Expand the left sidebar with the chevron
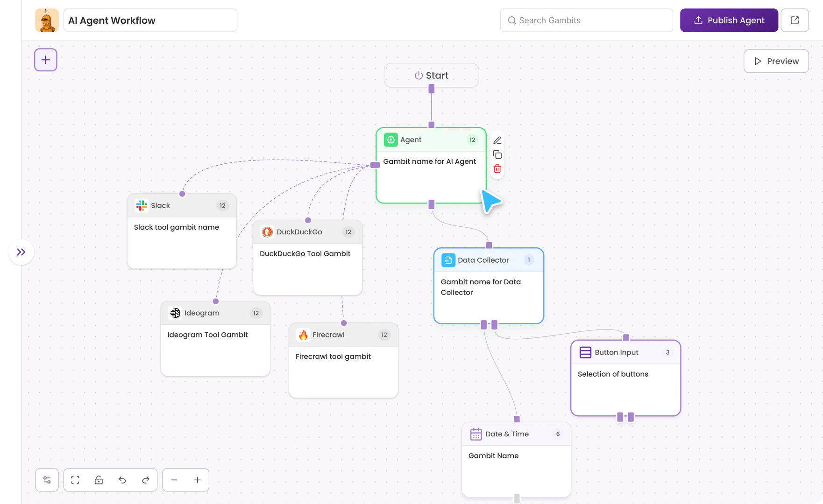823x504 pixels. 21,252
